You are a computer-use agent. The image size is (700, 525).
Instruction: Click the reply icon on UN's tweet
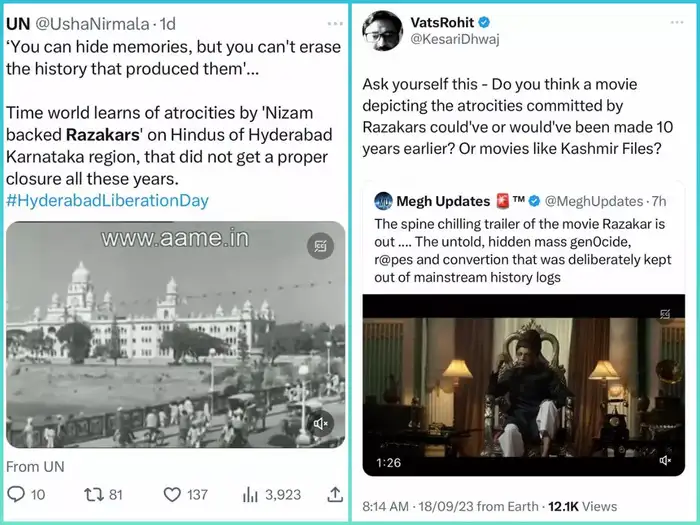tap(15, 493)
